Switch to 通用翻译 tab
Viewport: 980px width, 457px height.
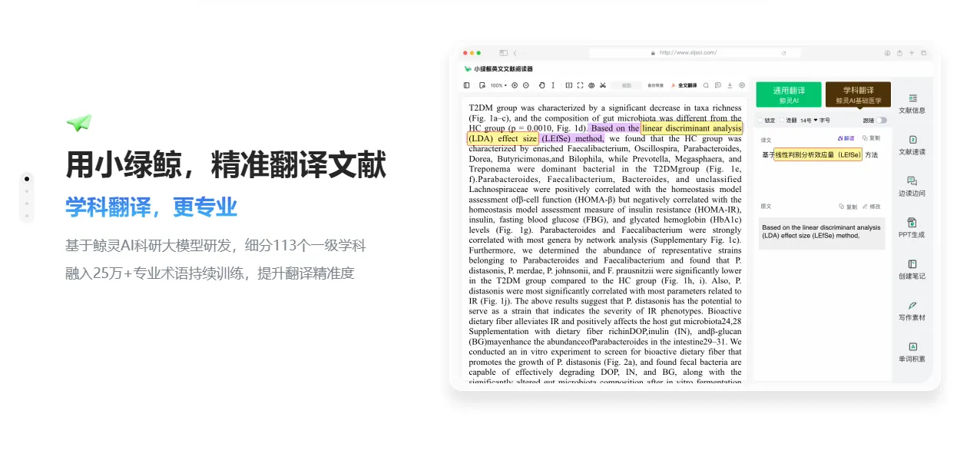click(788, 94)
